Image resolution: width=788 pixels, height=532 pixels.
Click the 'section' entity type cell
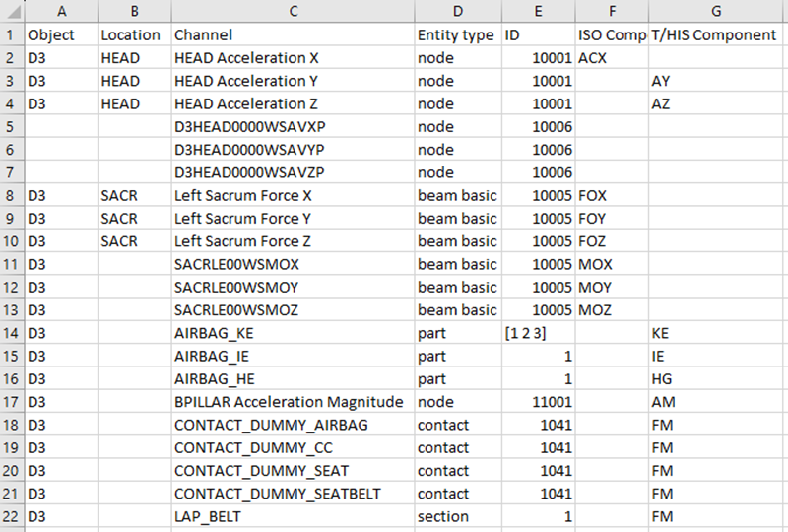[444, 516]
